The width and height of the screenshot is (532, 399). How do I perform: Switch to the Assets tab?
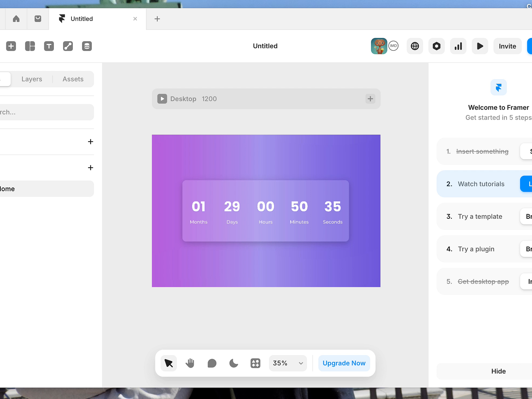coord(73,79)
